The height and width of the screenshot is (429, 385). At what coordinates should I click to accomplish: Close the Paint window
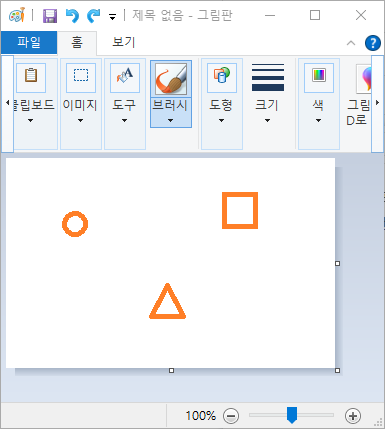pos(361,15)
